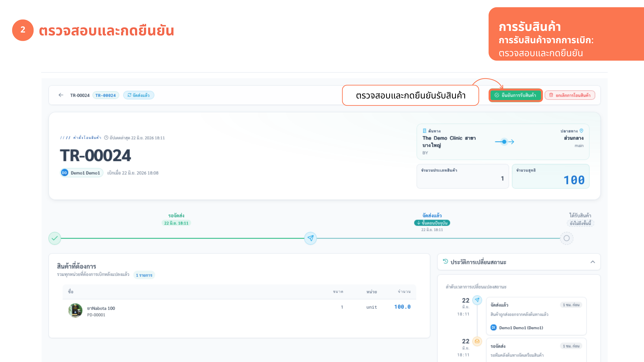Click the 22 มิ.ย. 18:11 date badge under รอจัดส่ง
The image size is (644, 362).
176,223
